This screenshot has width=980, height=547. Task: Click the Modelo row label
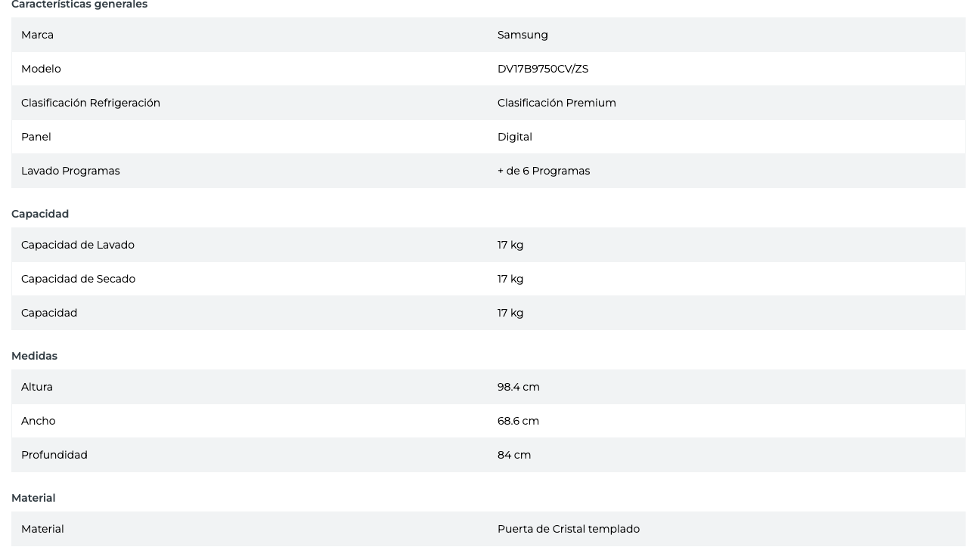[41, 69]
